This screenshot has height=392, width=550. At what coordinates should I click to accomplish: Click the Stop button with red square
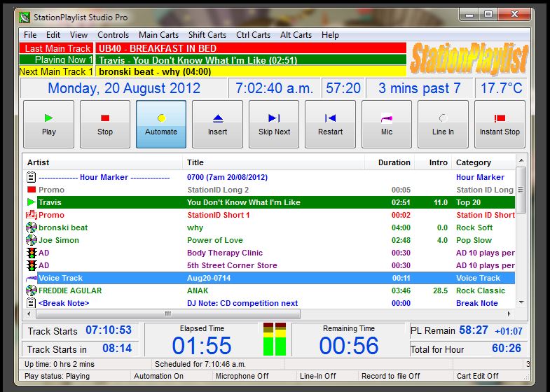coord(105,124)
